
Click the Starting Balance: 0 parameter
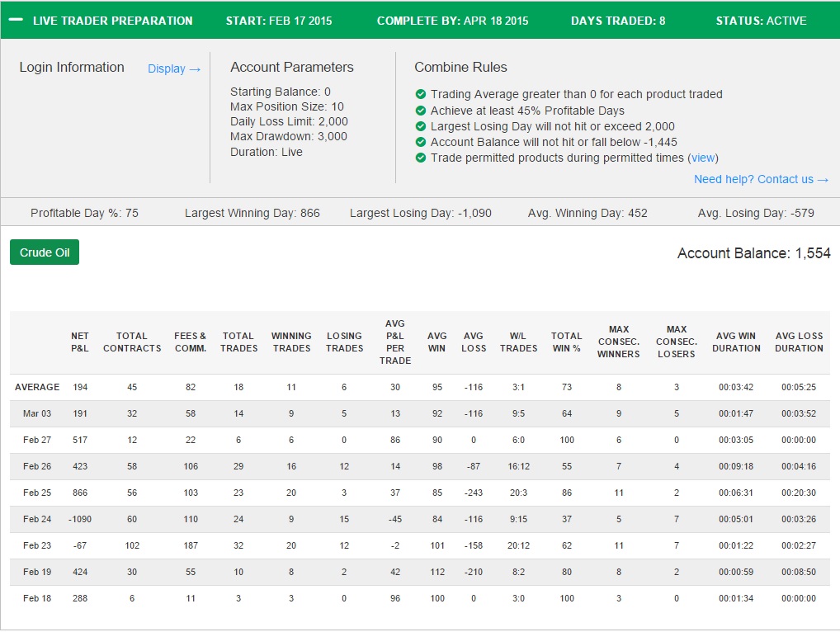(x=281, y=92)
